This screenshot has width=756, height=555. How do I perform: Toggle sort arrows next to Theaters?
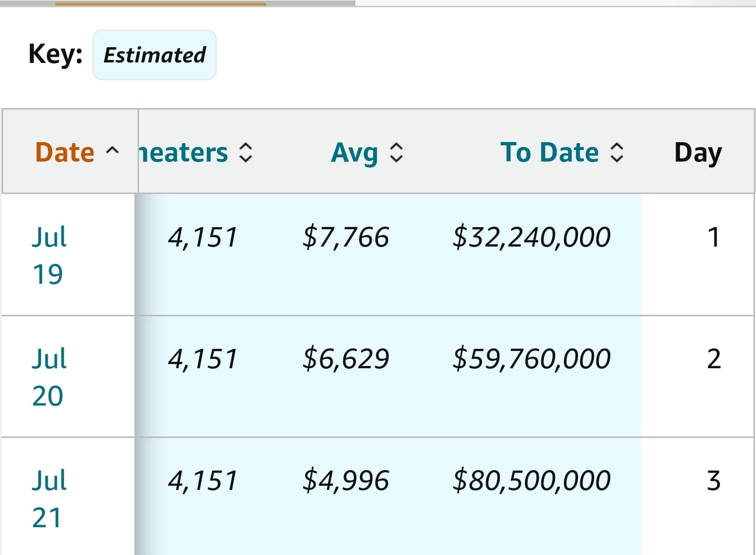click(x=246, y=153)
